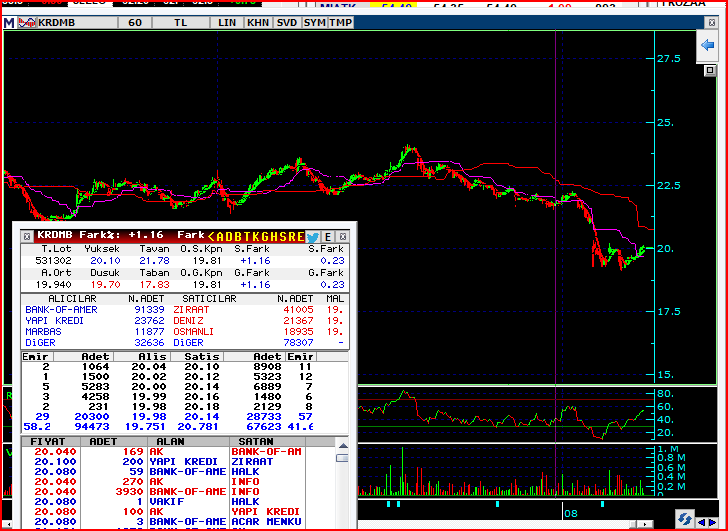Close the KRDMB panel via X after E
Viewport: 728px width, 531px height.
click(343, 237)
